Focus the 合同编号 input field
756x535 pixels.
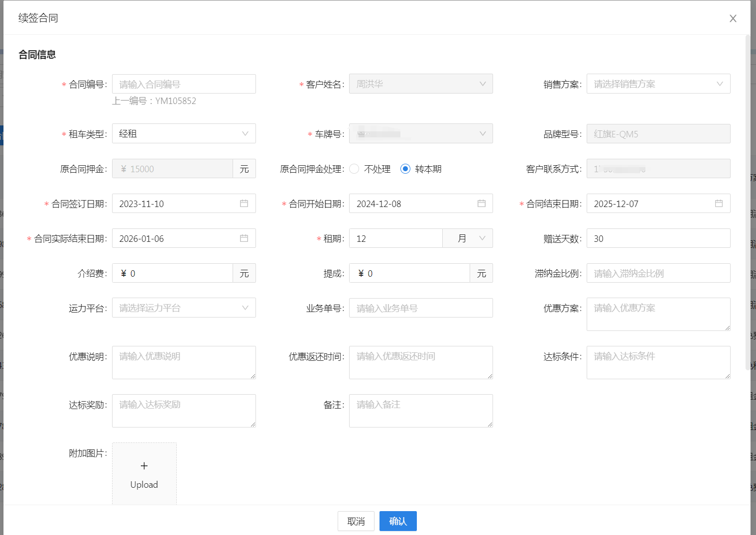[x=184, y=84]
